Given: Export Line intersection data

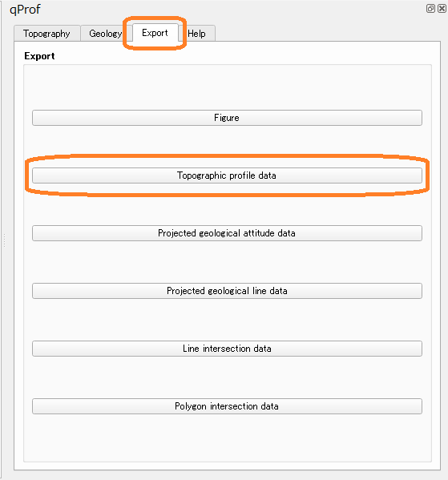Looking at the screenshot, I should (227, 349).
